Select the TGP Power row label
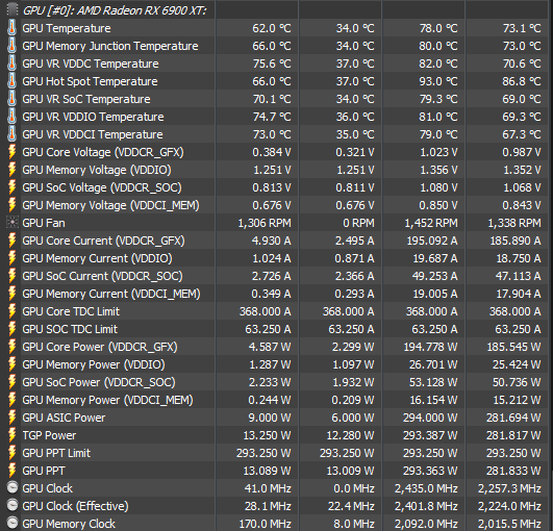Viewport: 553px width, 531px height. pos(49,435)
